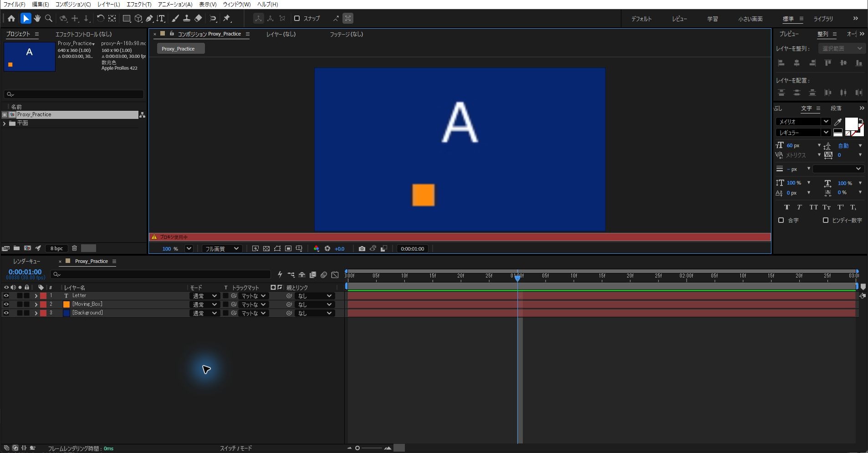This screenshot has height=453, width=868.
Task: Open the composition flowchart icon beside Proxy_Practice
Action: (x=142, y=115)
